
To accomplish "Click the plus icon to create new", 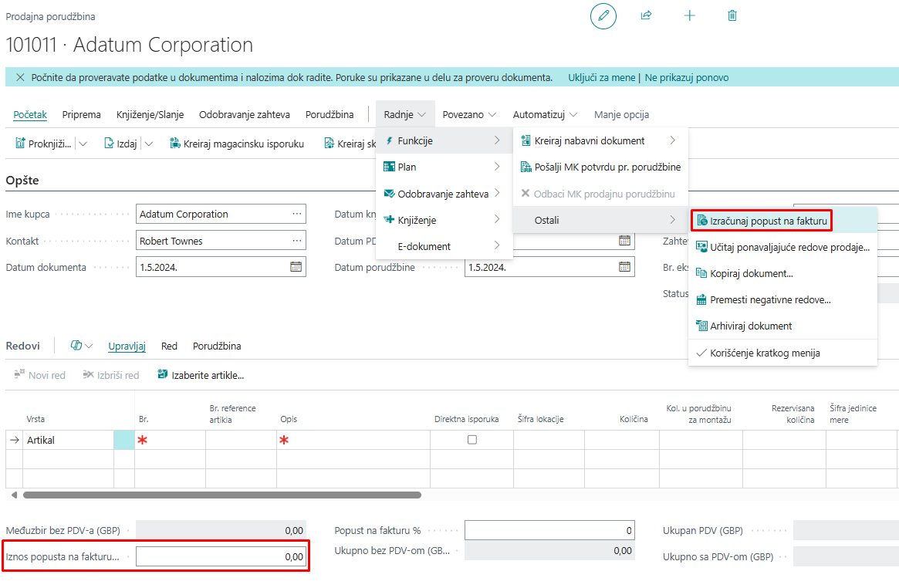I will [x=689, y=16].
